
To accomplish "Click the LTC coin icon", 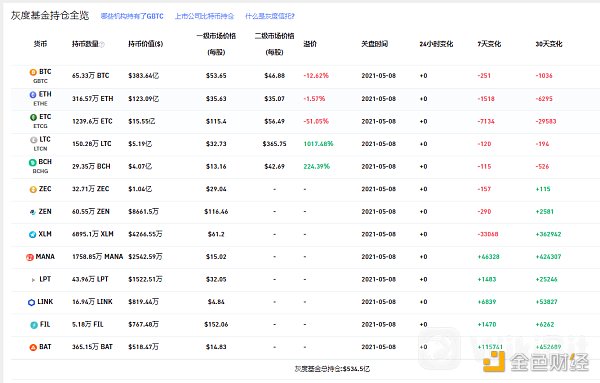I will [x=34, y=140].
